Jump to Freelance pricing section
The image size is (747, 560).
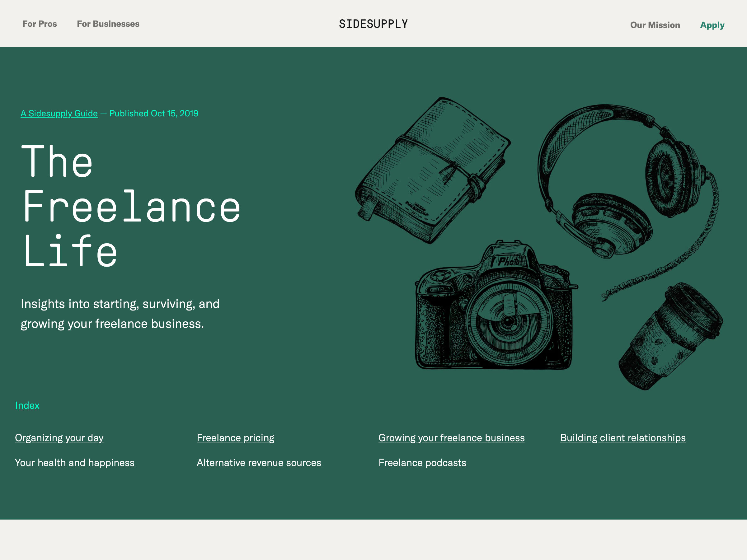(235, 438)
